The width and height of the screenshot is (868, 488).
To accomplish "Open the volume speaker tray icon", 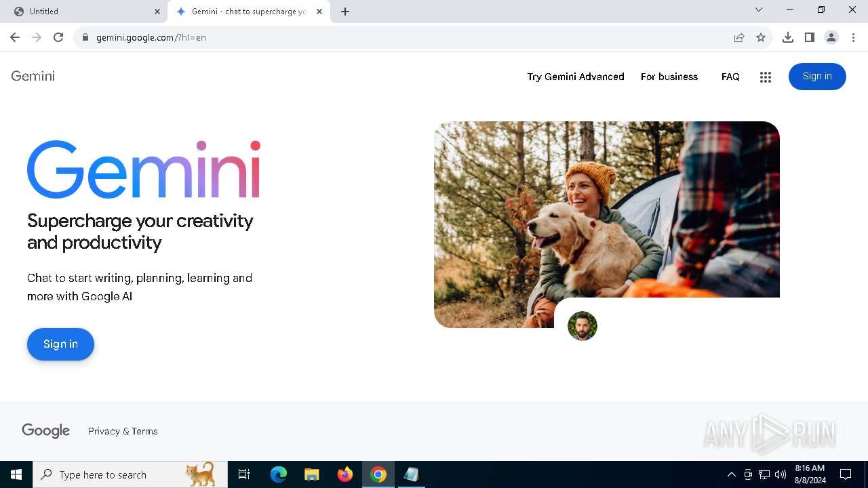I will click(x=781, y=474).
